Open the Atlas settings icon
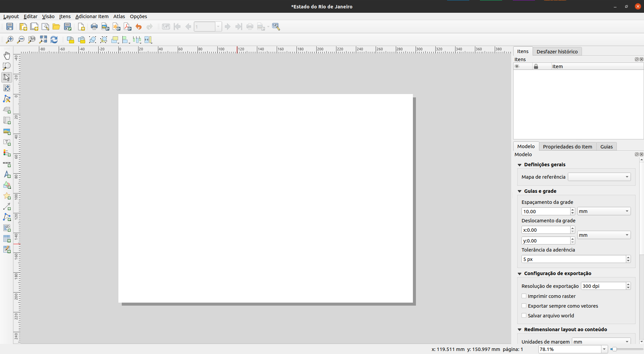Screen dimensions: 644x354 tap(276, 27)
